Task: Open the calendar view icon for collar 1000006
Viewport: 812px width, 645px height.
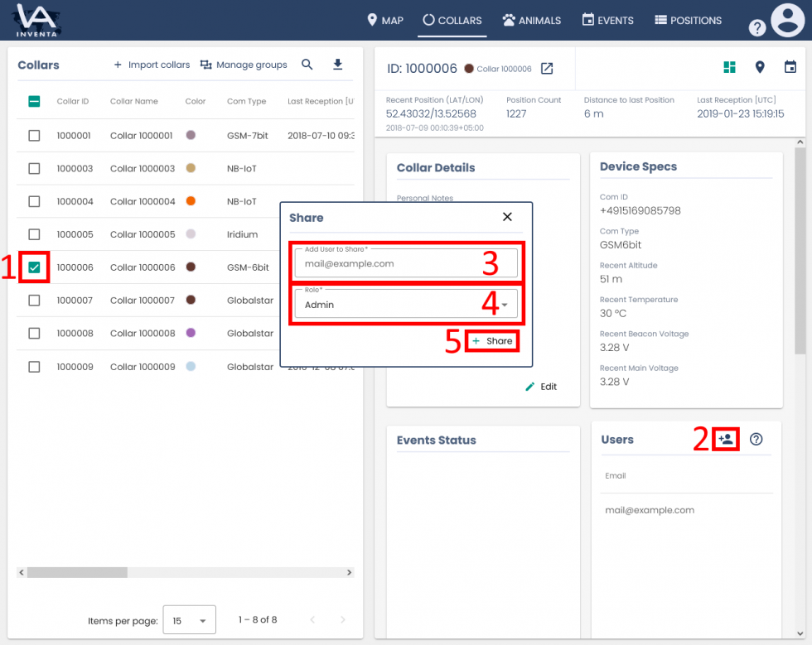Action: pyautogui.click(x=788, y=67)
